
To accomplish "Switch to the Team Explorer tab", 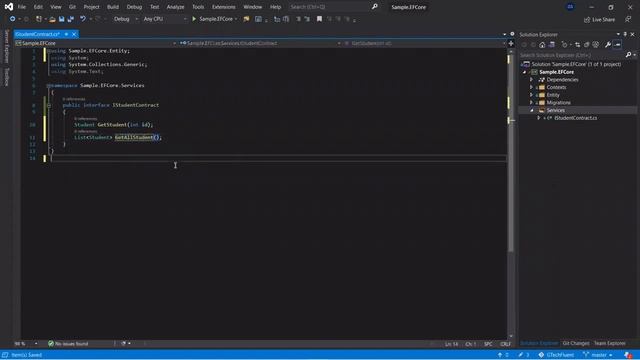I will [x=609, y=343].
